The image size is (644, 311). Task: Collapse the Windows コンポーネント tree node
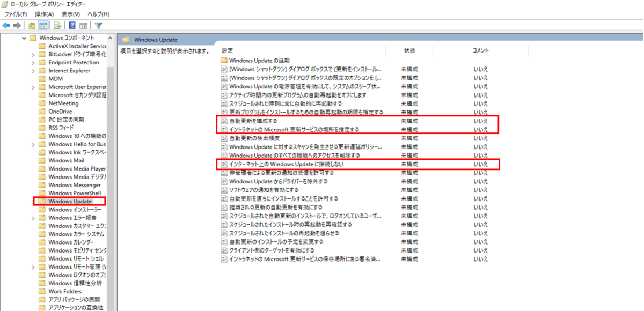(24, 38)
